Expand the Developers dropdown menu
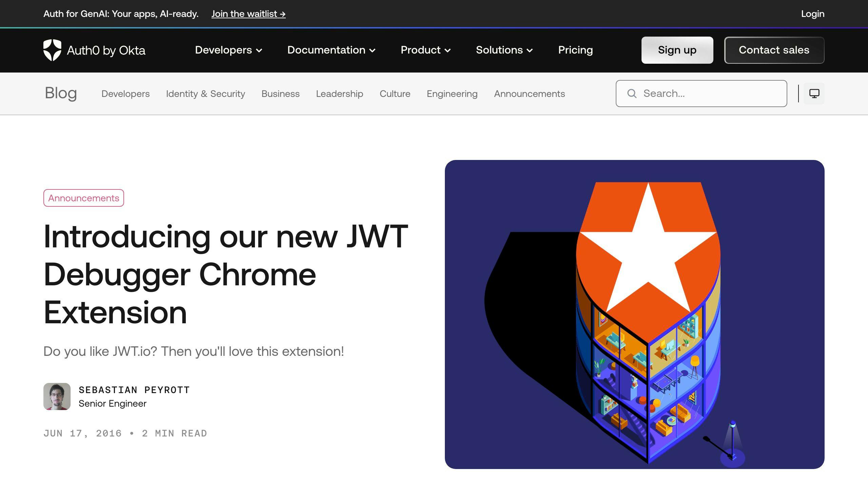Image resolution: width=868 pixels, height=488 pixels. pyautogui.click(x=229, y=50)
